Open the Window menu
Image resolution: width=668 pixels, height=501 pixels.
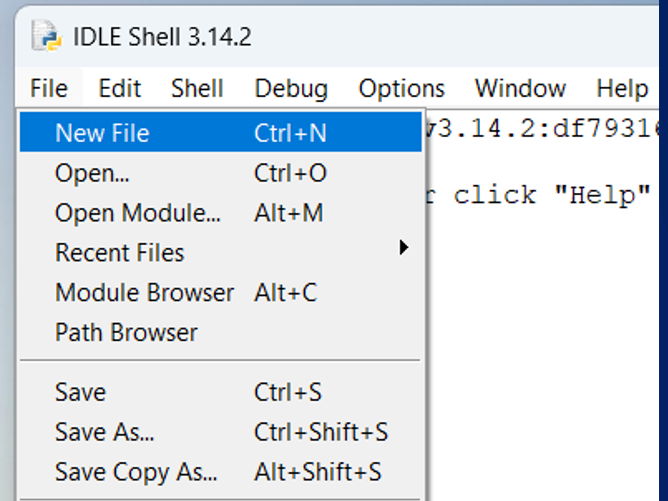(520, 88)
